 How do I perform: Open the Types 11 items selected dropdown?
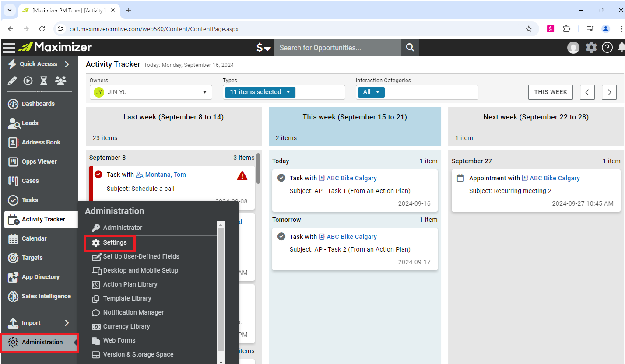pyautogui.click(x=260, y=92)
